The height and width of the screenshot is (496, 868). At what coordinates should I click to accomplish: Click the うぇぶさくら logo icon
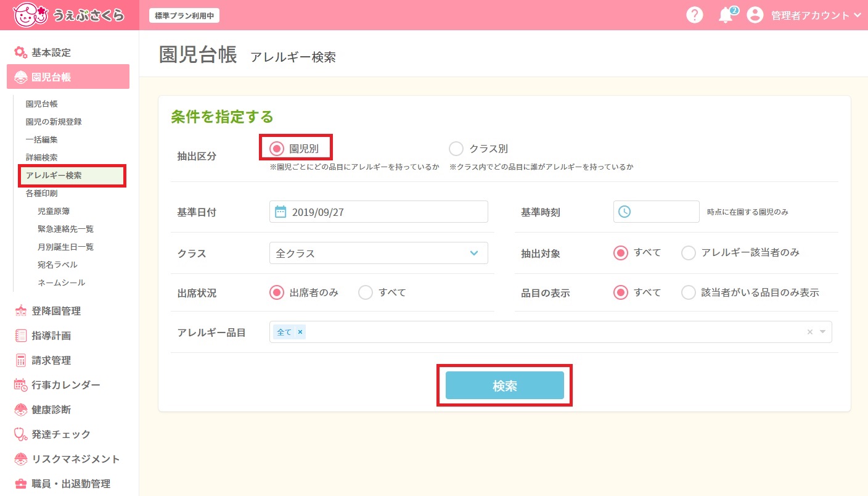tap(30, 15)
